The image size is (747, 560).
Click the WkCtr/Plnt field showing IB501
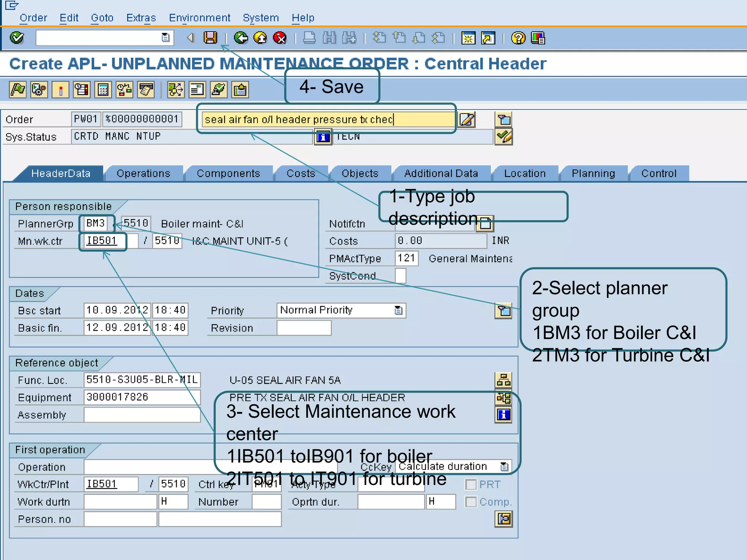point(111,484)
